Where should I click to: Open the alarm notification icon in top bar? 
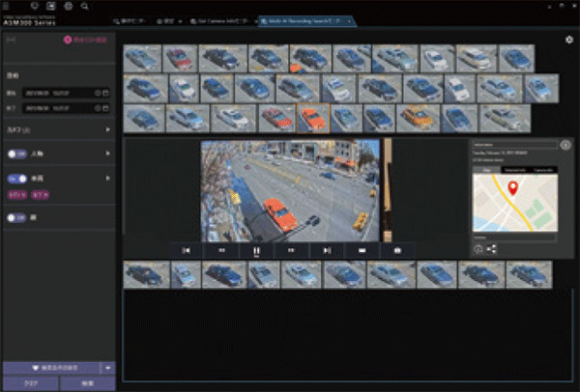click(x=34, y=6)
